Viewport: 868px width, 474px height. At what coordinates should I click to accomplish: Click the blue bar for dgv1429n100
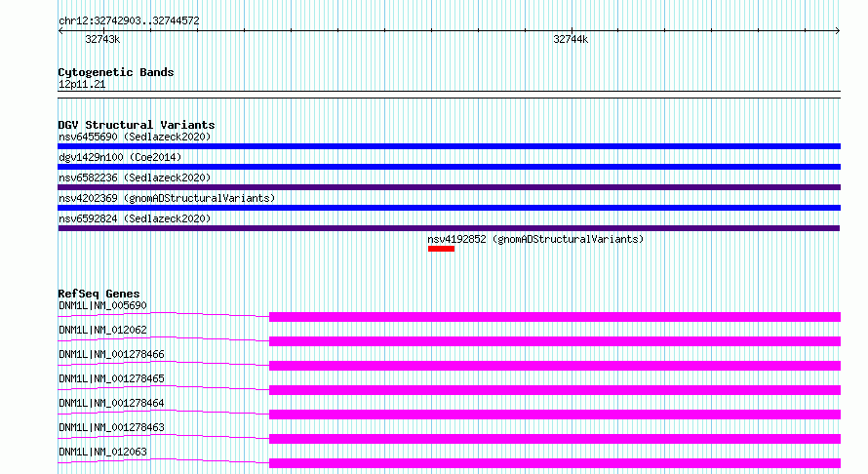coord(449,167)
